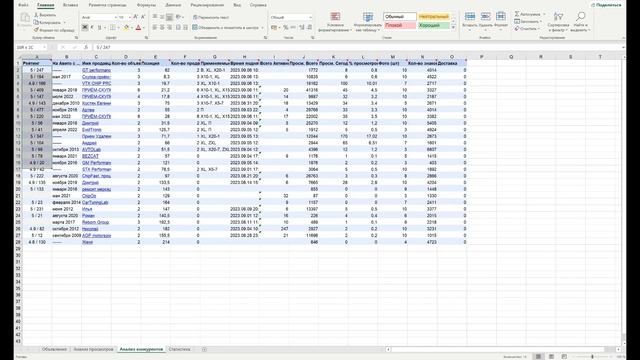Viewport: 640px width, 360px height.
Task: Increase font size with the large A
Action: 136,17
